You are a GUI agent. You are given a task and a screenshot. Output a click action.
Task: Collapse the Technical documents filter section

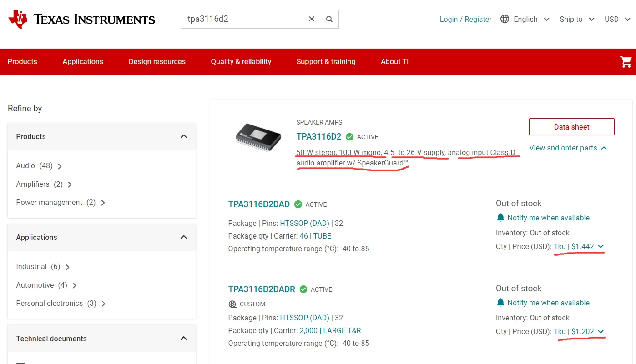pyautogui.click(x=184, y=339)
